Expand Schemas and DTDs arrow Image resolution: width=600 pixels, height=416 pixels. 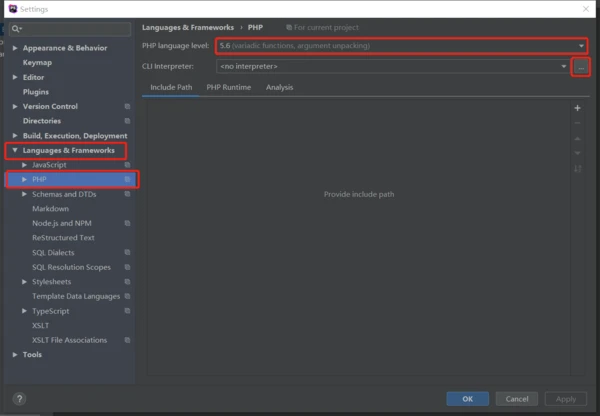pyautogui.click(x=24, y=194)
